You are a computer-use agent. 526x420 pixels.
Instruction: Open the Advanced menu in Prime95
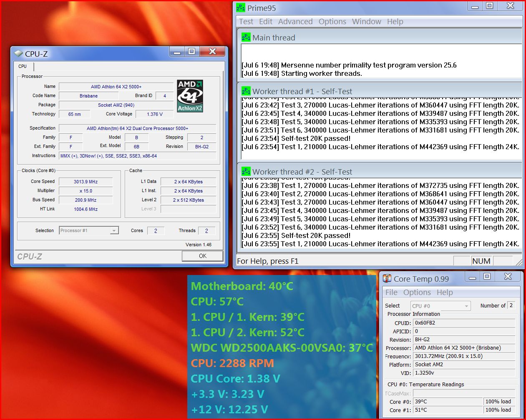point(295,22)
